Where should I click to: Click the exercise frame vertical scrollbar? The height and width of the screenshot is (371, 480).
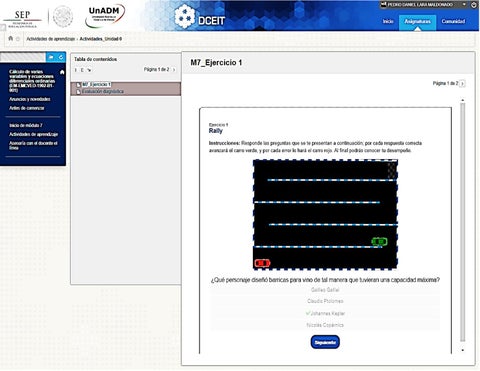tap(462, 222)
